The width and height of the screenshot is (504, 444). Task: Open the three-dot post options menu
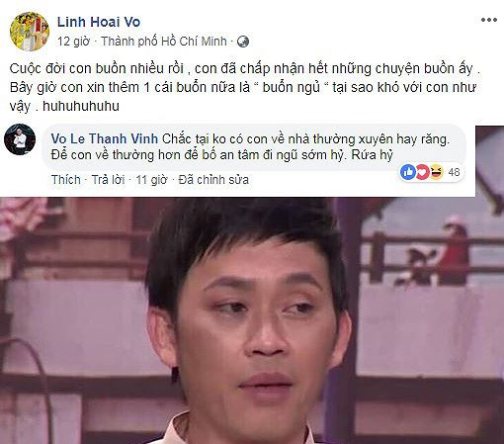[x=489, y=20]
